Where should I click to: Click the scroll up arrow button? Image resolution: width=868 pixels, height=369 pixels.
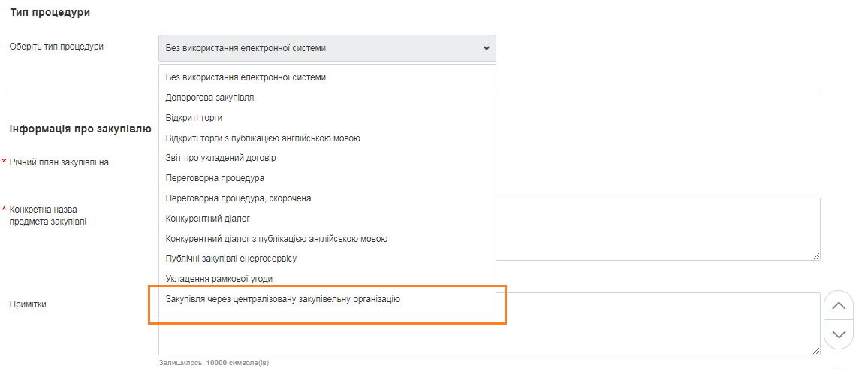pyautogui.click(x=839, y=306)
